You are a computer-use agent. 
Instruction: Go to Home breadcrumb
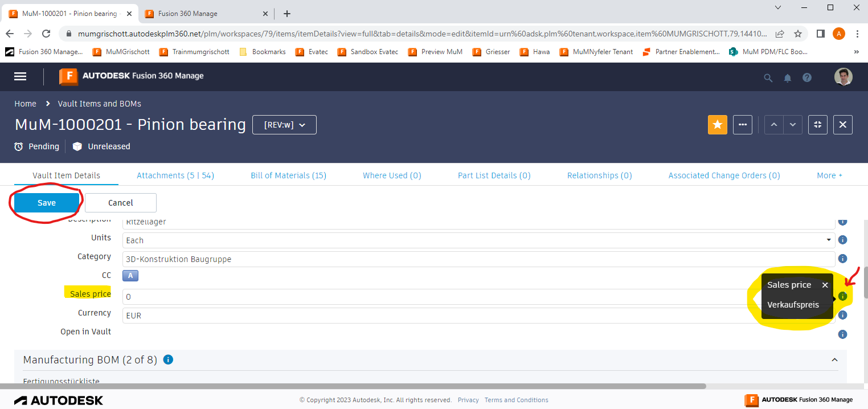tap(26, 104)
